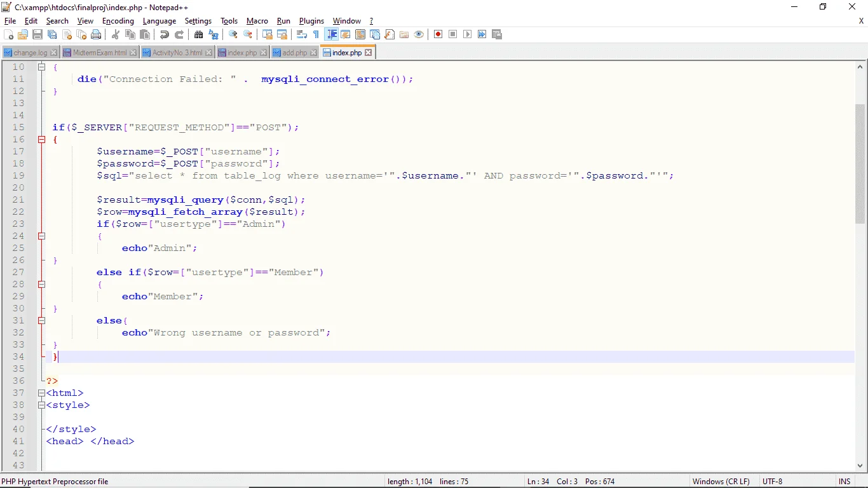Screen dimensions: 868x488
Task: Play back the recorded macro
Action: click(467, 34)
